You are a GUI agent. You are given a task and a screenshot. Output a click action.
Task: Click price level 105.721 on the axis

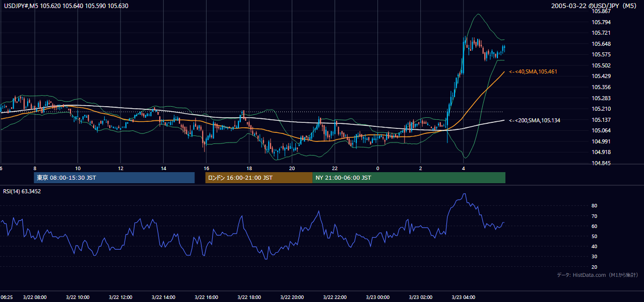600,33
